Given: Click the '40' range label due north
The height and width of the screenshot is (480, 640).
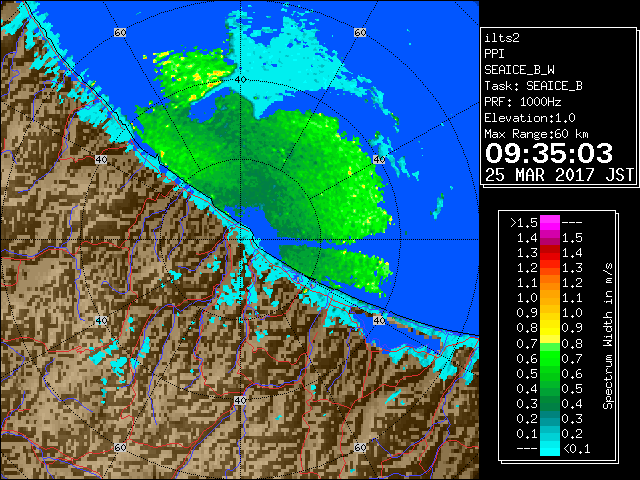Looking at the screenshot, I should [x=240, y=80].
